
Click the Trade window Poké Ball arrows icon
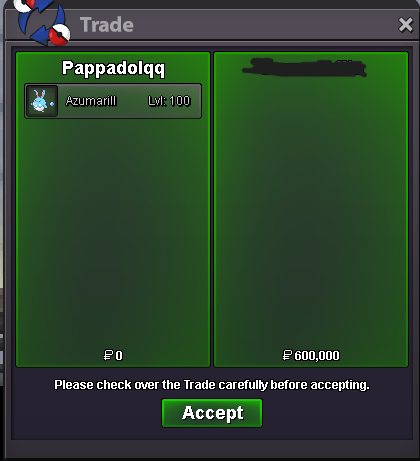[x=43, y=21]
